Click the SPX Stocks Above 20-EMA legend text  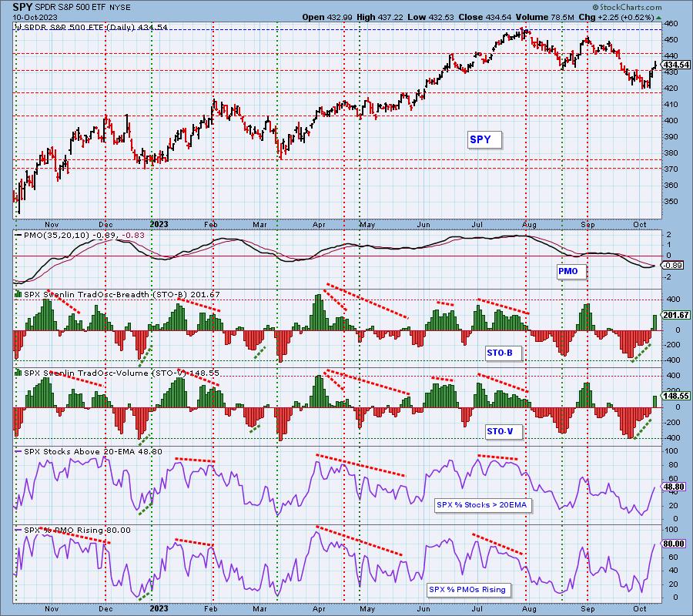(79, 452)
